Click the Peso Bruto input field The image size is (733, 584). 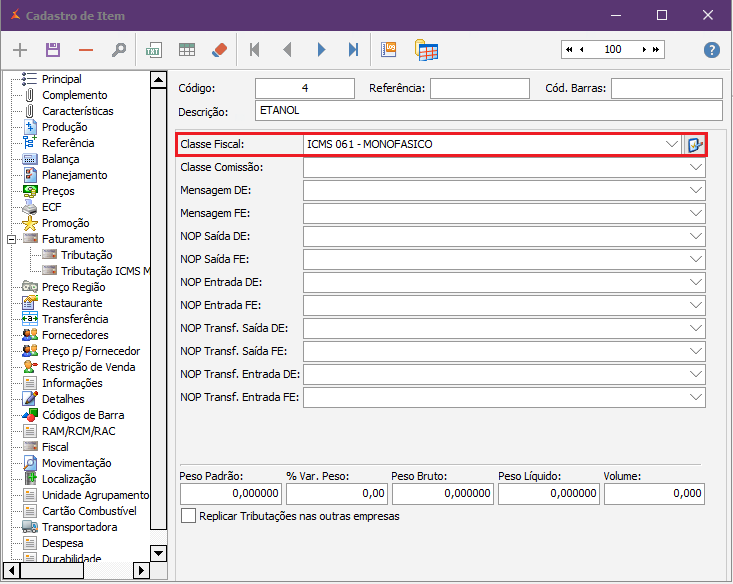[442, 493]
